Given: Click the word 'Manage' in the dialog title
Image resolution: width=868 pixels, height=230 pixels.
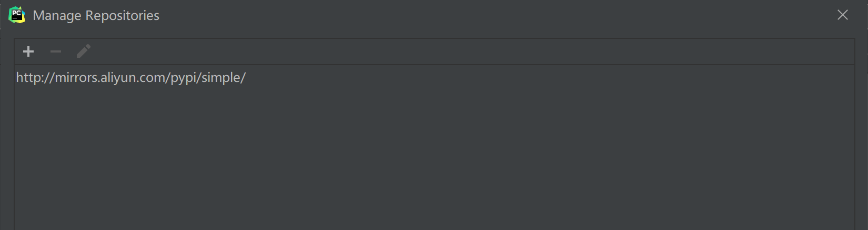Looking at the screenshot, I should coord(57,16).
